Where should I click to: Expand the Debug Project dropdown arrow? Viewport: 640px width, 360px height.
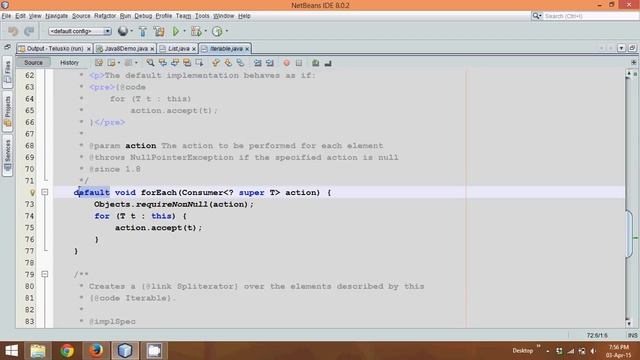click(x=206, y=31)
